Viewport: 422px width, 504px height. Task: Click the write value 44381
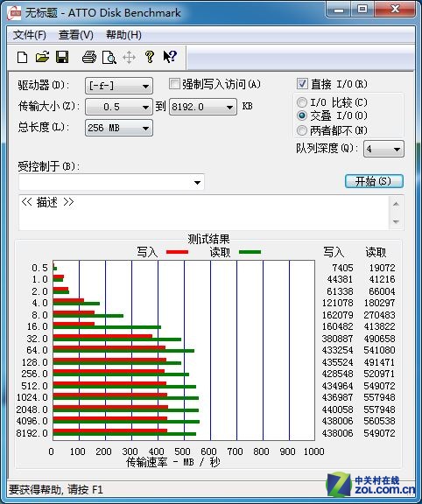340,279
